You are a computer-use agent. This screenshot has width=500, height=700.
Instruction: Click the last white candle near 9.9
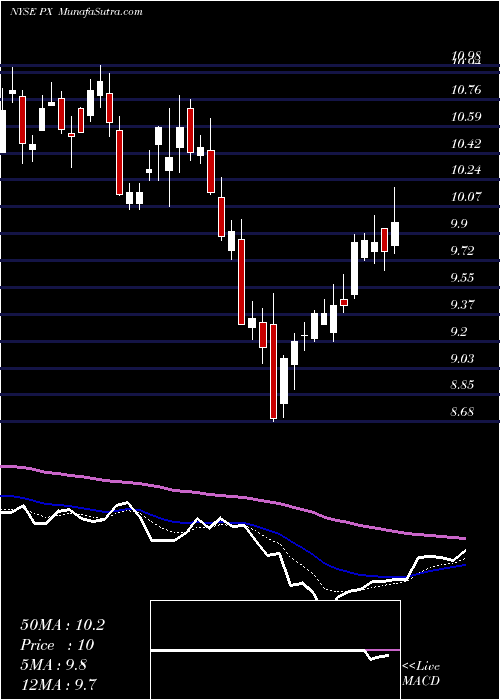click(395, 233)
